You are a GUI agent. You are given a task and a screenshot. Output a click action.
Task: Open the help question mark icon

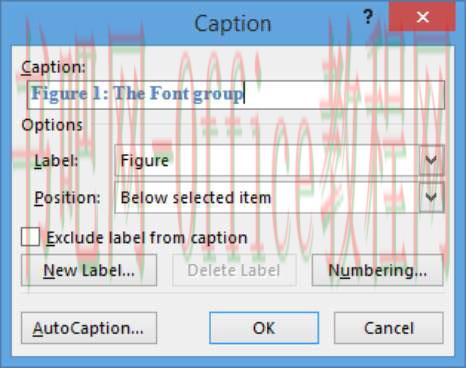point(368,17)
